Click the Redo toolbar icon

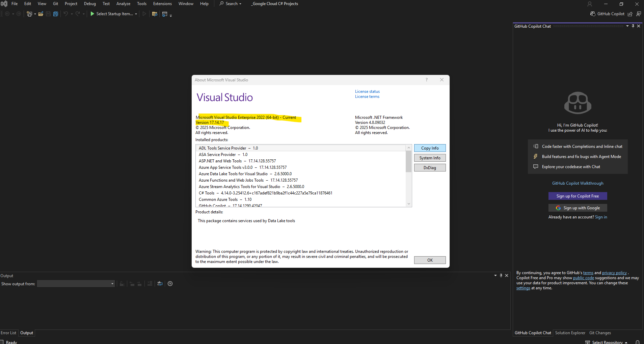pos(78,14)
